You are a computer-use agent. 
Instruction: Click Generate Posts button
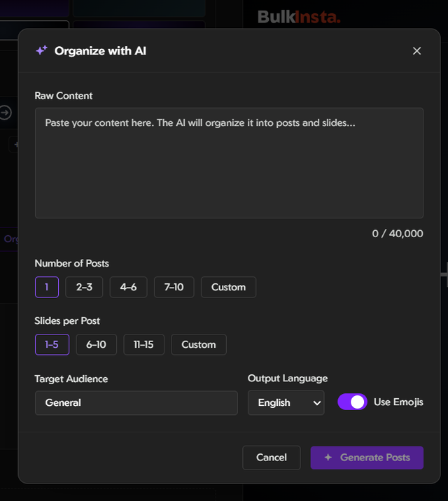coord(367,458)
